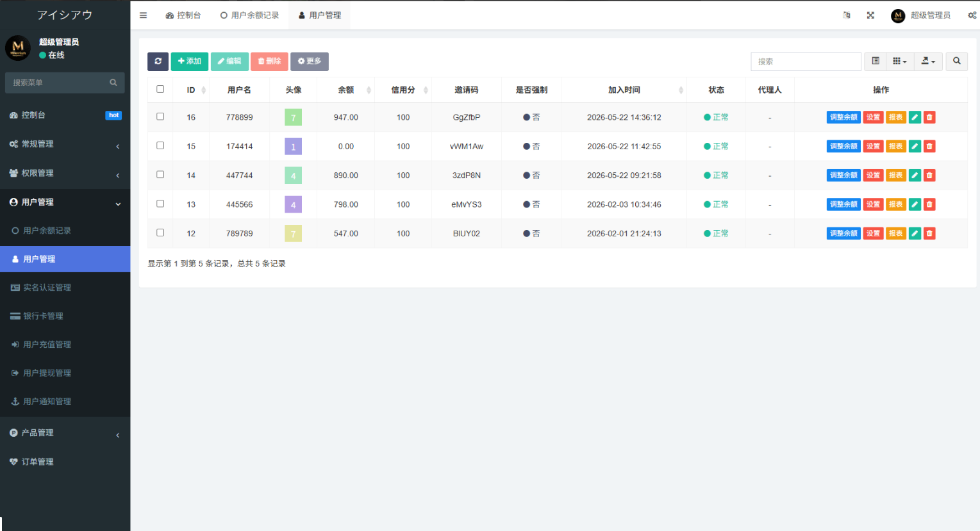Open 订单管理 in the sidebar
Viewport: 980px width, 531px height.
click(x=65, y=462)
